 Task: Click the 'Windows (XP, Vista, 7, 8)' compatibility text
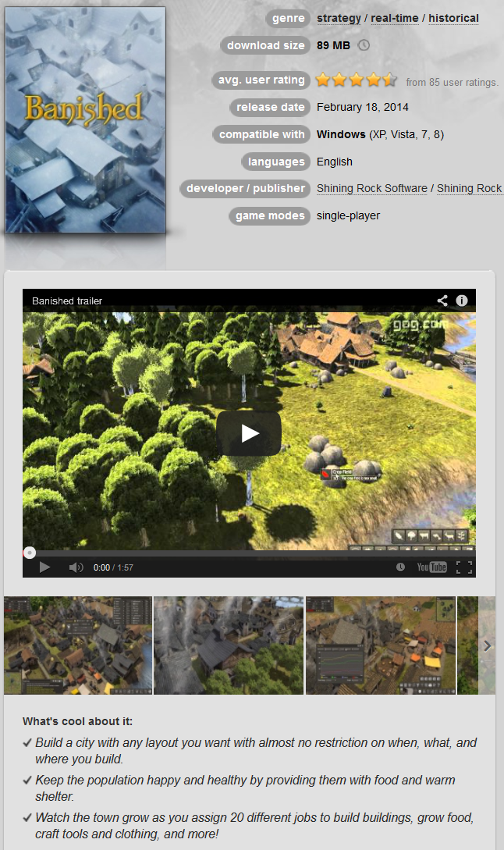[381, 134]
